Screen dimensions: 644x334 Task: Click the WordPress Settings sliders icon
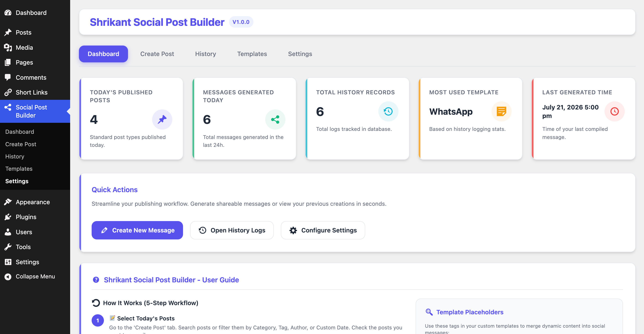coord(8,262)
